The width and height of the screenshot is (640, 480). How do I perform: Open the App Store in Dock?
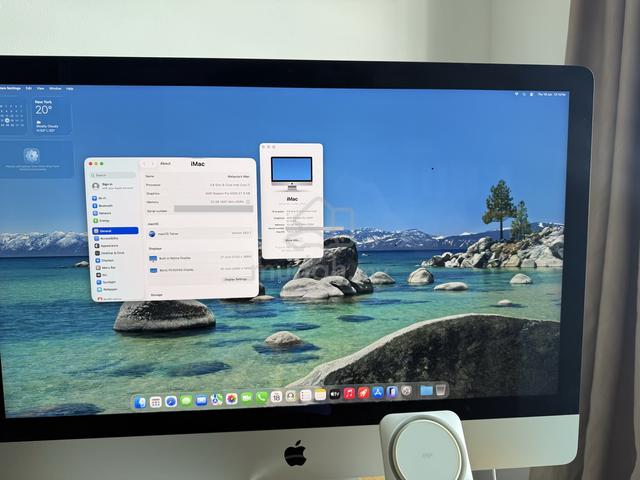click(x=378, y=392)
